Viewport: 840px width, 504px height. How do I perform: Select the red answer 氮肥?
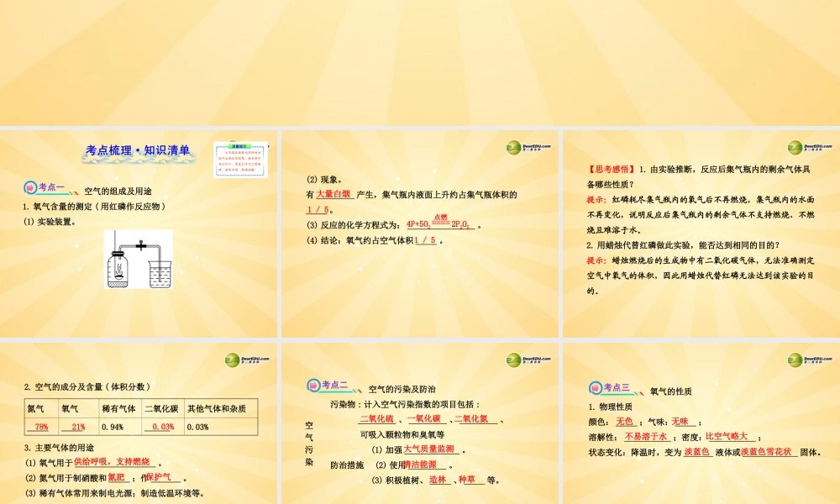coord(116,477)
